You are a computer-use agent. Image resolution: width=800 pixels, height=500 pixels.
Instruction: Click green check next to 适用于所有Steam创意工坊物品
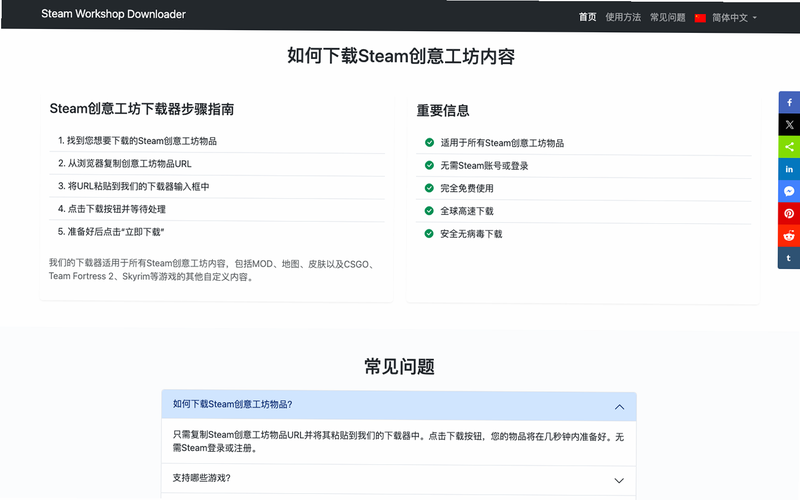click(429, 142)
